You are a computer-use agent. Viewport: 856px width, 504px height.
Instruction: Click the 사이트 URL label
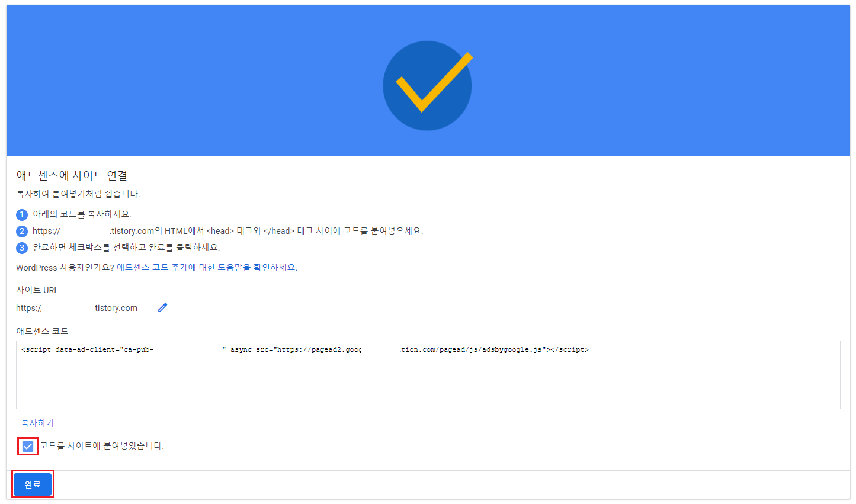(x=37, y=290)
